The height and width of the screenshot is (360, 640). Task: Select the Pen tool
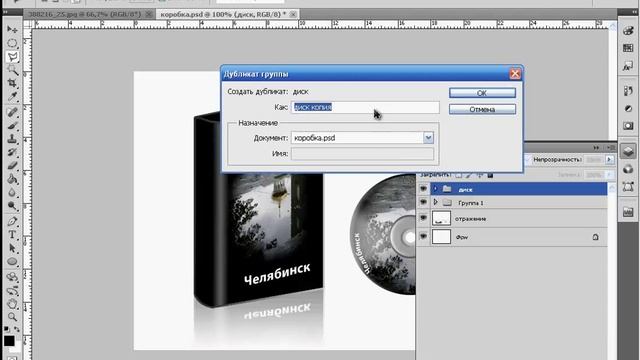coord(12,221)
